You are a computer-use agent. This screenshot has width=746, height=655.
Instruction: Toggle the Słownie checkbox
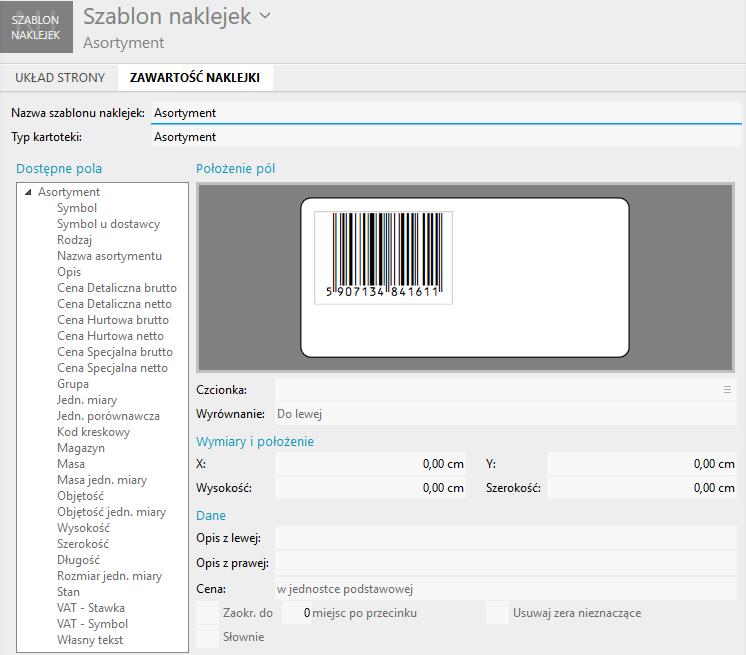207,636
